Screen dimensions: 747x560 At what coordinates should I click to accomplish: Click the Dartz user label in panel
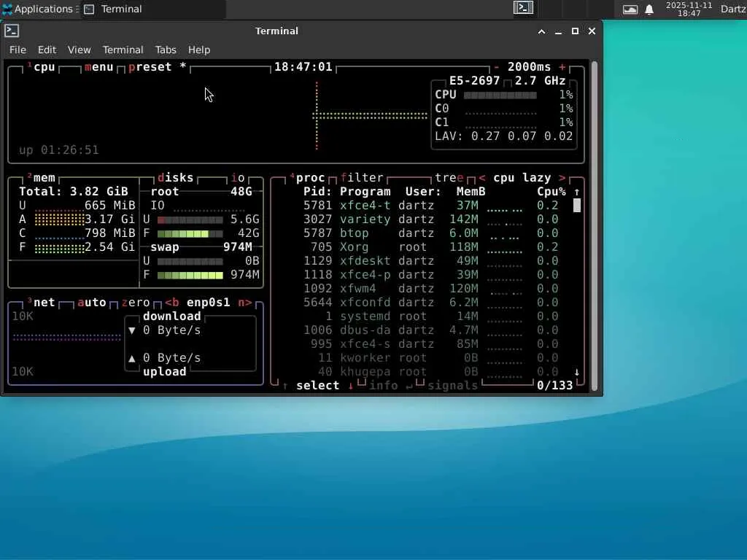(x=733, y=9)
